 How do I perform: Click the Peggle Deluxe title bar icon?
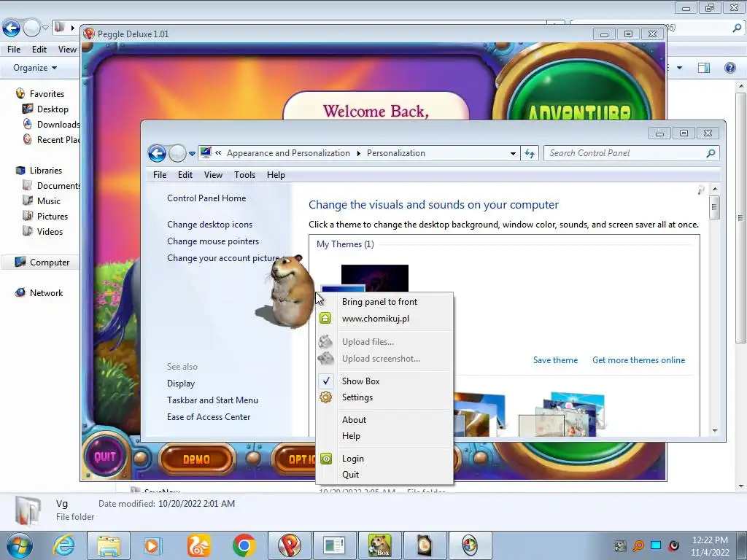88,34
